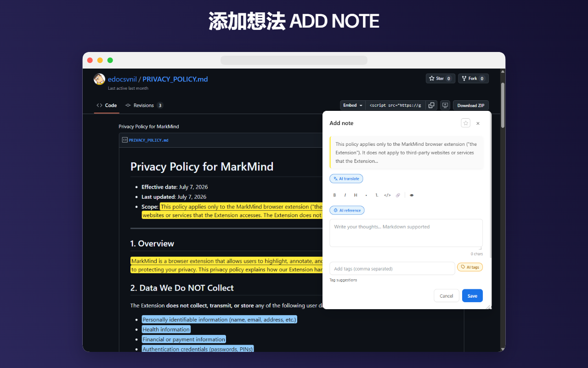Copy embed script to clipboard
Viewport: 588px width, 368px height.
click(431, 105)
